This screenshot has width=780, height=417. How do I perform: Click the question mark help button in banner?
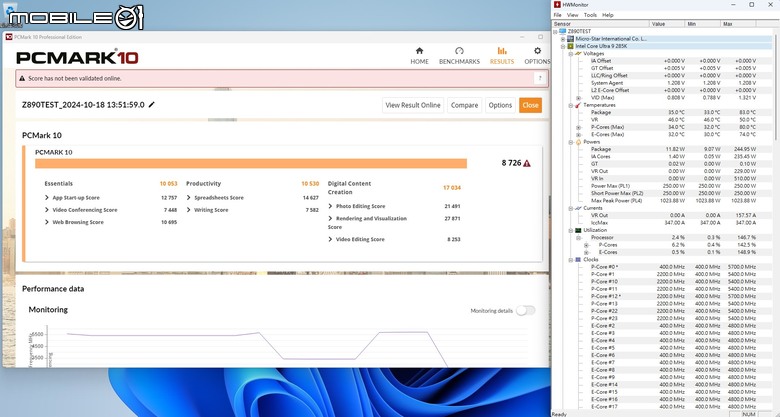540,78
